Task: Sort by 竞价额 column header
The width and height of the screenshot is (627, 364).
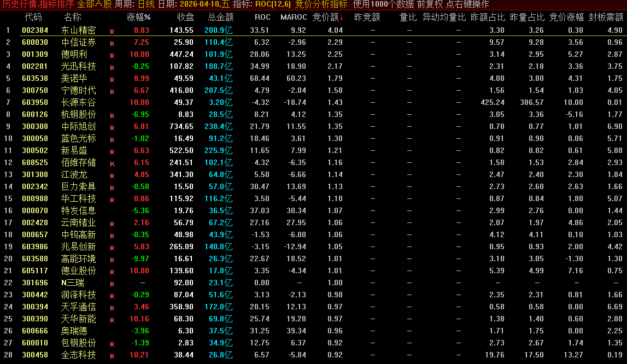Action: [327, 17]
